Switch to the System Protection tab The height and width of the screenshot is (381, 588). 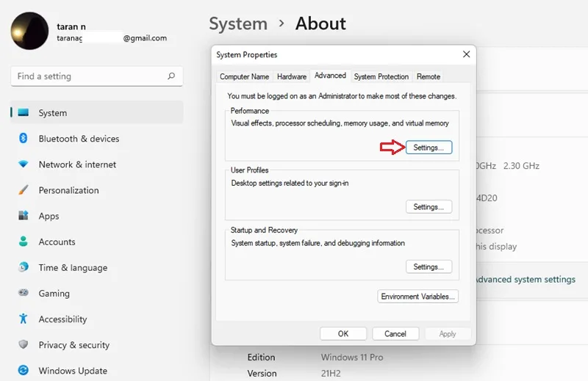[x=381, y=76]
